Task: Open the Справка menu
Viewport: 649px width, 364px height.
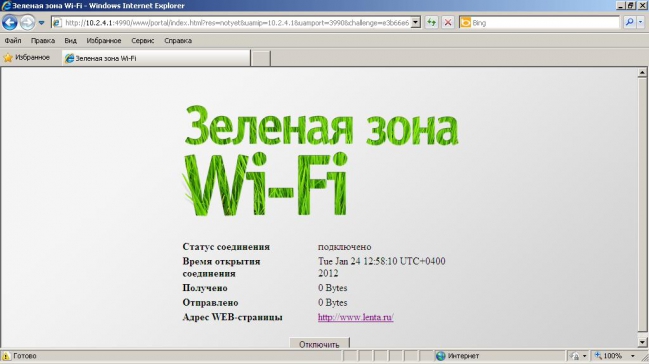Action: point(178,41)
